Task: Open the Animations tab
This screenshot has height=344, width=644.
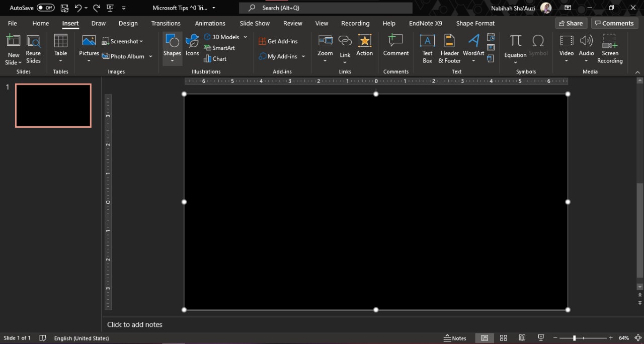Action: point(210,23)
